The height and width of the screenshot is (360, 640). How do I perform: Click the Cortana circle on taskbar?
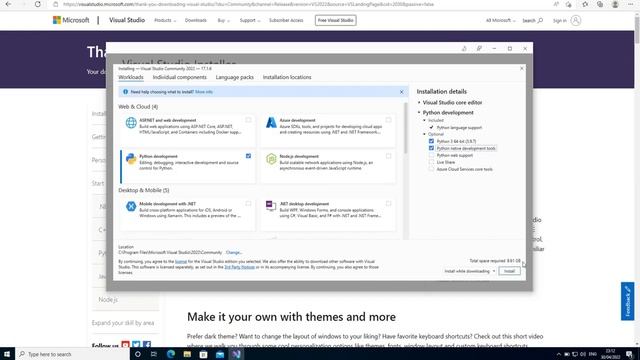(138, 354)
